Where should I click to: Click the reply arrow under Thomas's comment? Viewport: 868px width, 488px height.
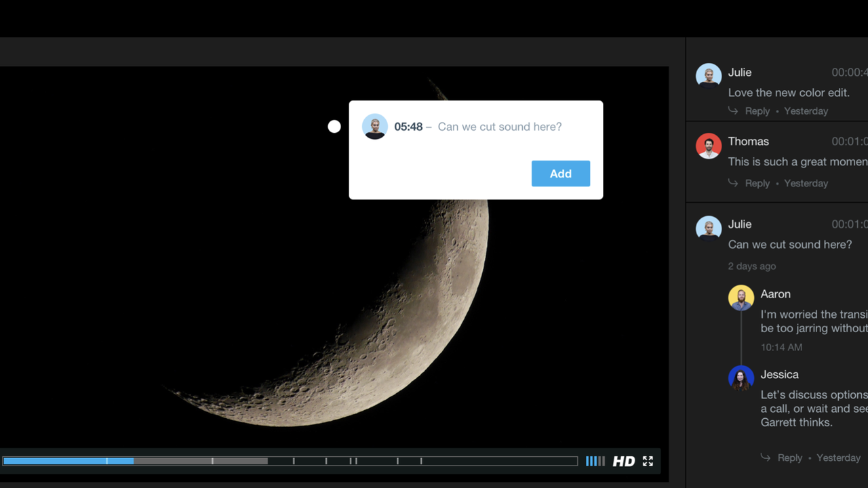733,183
